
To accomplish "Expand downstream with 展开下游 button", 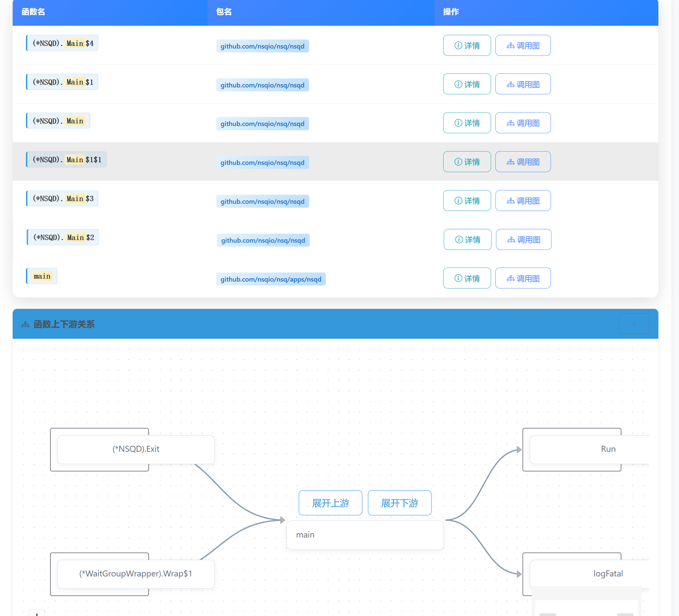I will [x=400, y=503].
